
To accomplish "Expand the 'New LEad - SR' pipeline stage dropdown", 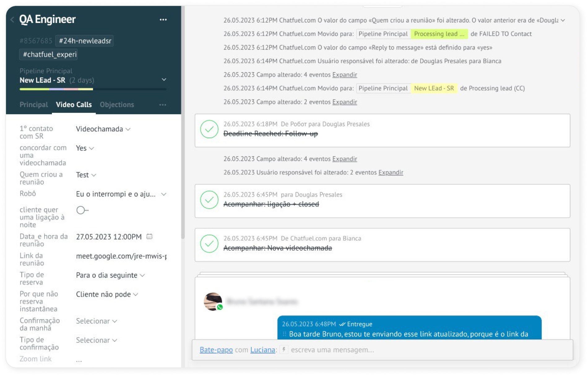I will (164, 80).
